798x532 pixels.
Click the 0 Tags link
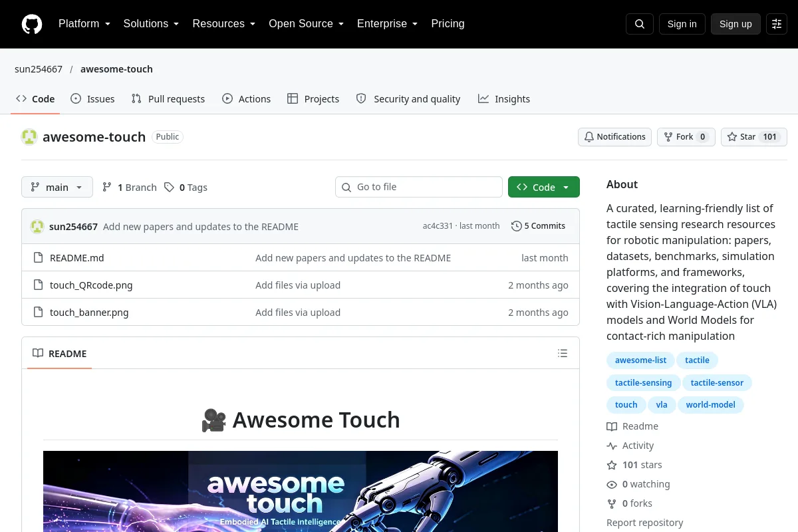pyautogui.click(x=186, y=188)
